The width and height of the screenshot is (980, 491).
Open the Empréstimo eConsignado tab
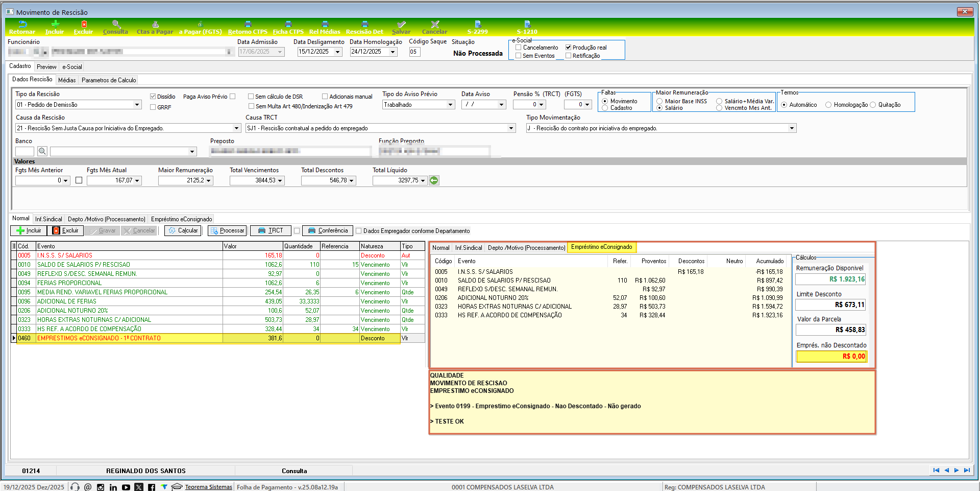point(181,219)
